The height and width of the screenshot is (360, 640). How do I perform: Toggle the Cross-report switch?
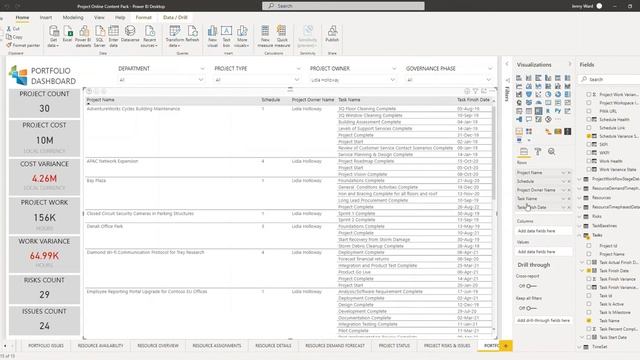point(531,286)
